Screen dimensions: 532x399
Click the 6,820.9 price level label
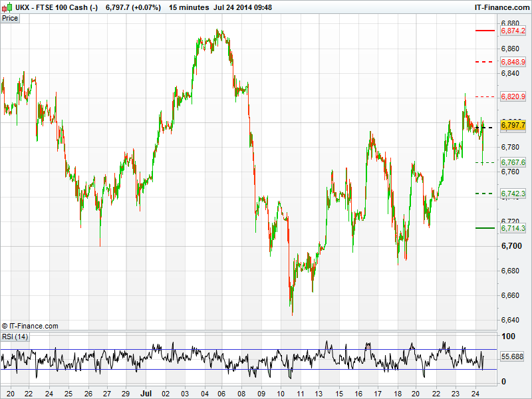(x=513, y=97)
